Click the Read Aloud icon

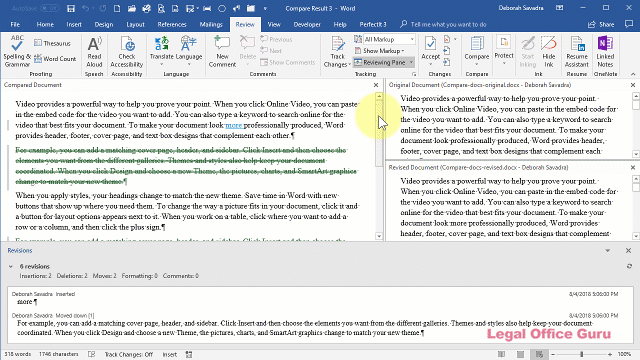pyautogui.click(x=94, y=51)
